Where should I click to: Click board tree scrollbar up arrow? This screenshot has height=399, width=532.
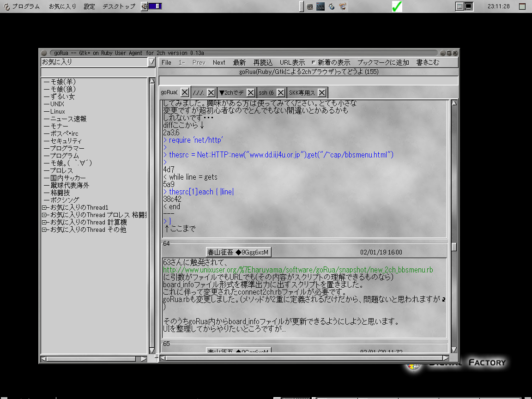152,81
